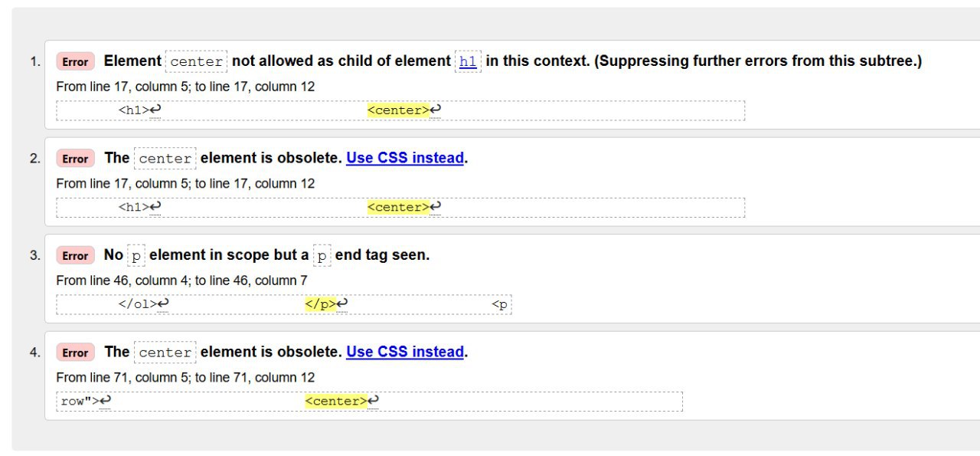Select the center code label in error 2
The image size is (980, 456).
click(165, 159)
